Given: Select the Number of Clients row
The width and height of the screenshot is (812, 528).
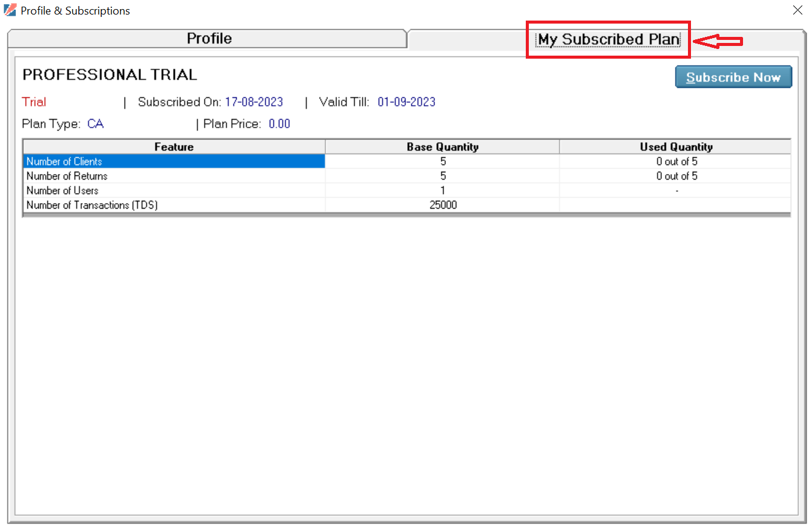Looking at the screenshot, I should [x=407, y=161].
